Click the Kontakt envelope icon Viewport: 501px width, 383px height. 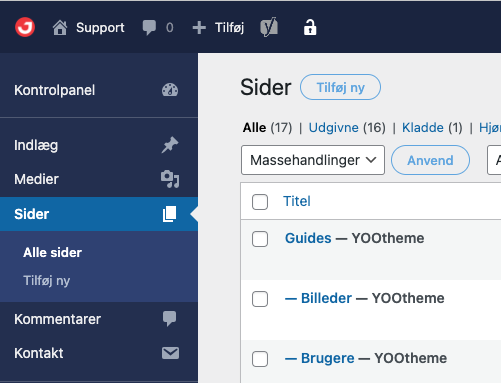click(170, 353)
